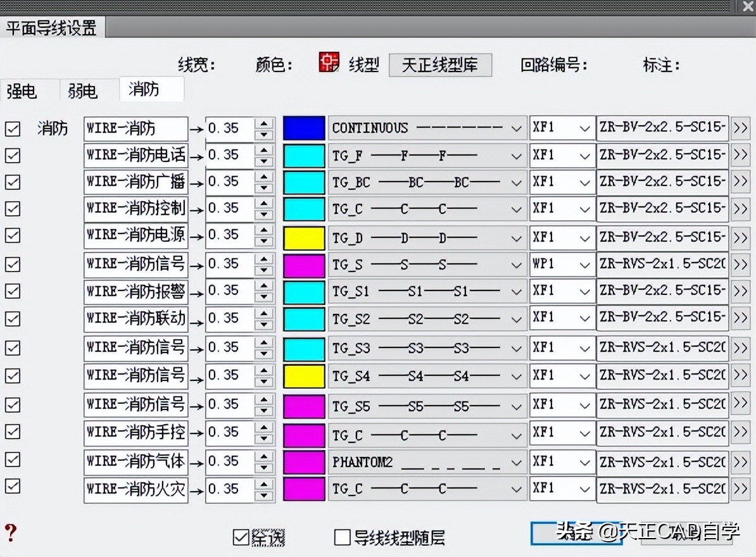Open the XF1 dropdown on WIRE-消防火灾 row
This screenshot has width=756, height=557.
coord(587,488)
